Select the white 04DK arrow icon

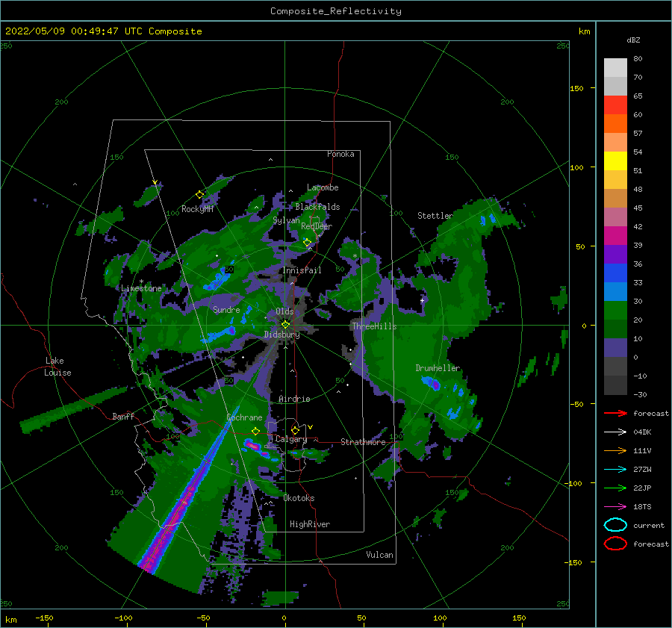tap(615, 432)
